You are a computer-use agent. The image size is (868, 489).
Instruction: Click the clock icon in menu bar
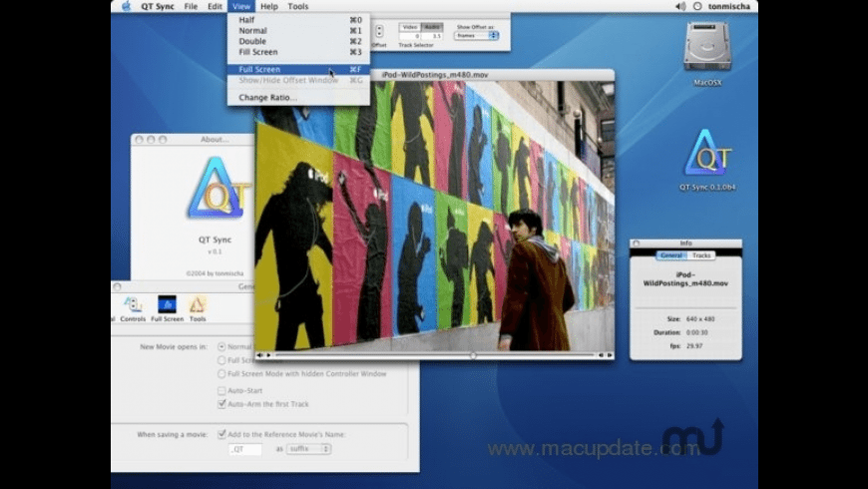pos(697,6)
